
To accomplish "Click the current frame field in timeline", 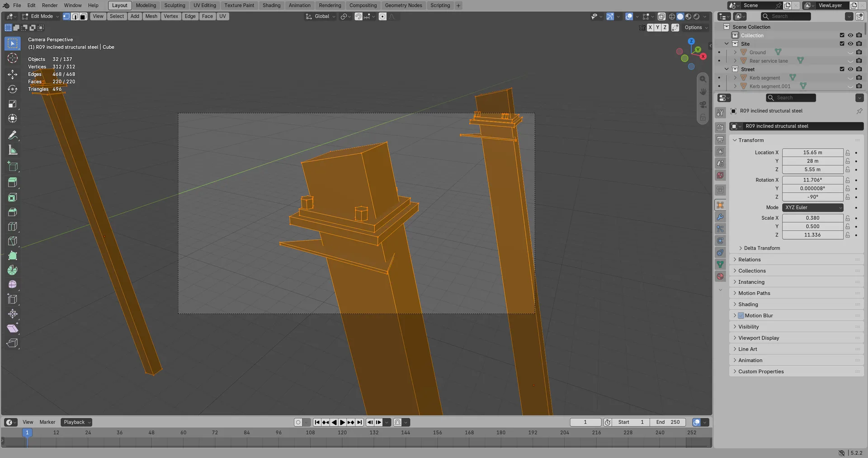I will click(585, 422).
